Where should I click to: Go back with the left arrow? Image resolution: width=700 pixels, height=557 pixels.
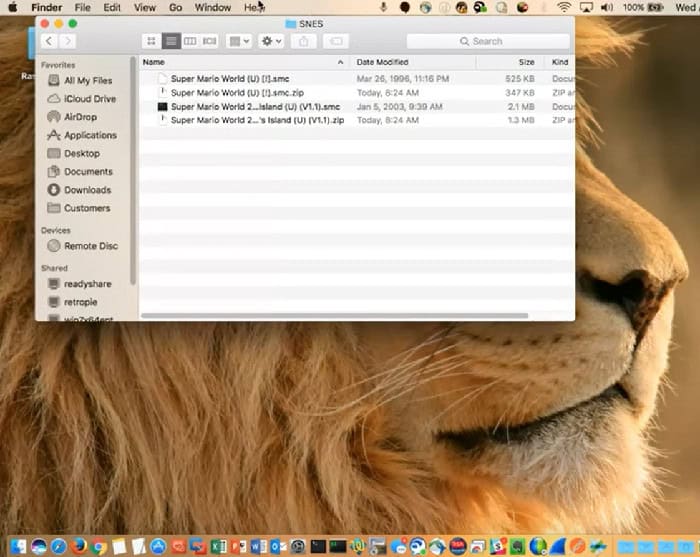click(49, 42)
